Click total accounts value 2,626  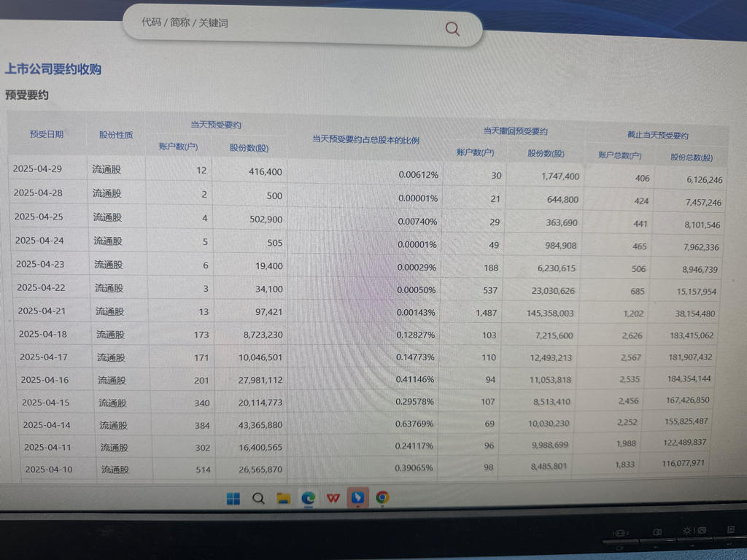tap(632, 335)
